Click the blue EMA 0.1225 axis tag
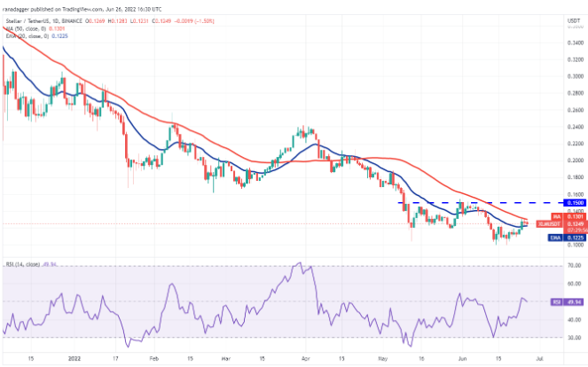The height and width of the screenshot is (367, 588). [x=567, y=238]
